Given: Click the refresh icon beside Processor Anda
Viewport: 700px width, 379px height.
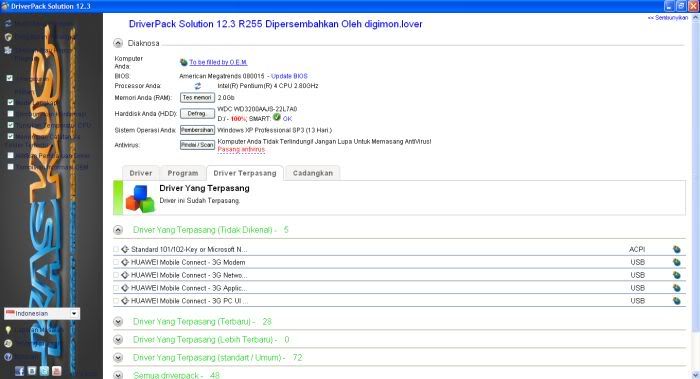Looking at the screenshot, I should [x=197, y=86].
